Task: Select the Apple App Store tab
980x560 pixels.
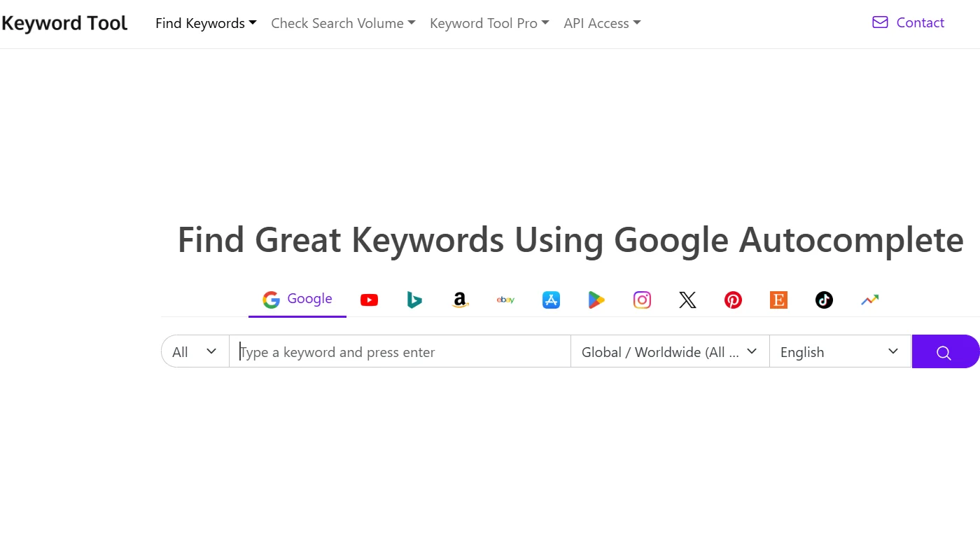Action: pos(551,300)
